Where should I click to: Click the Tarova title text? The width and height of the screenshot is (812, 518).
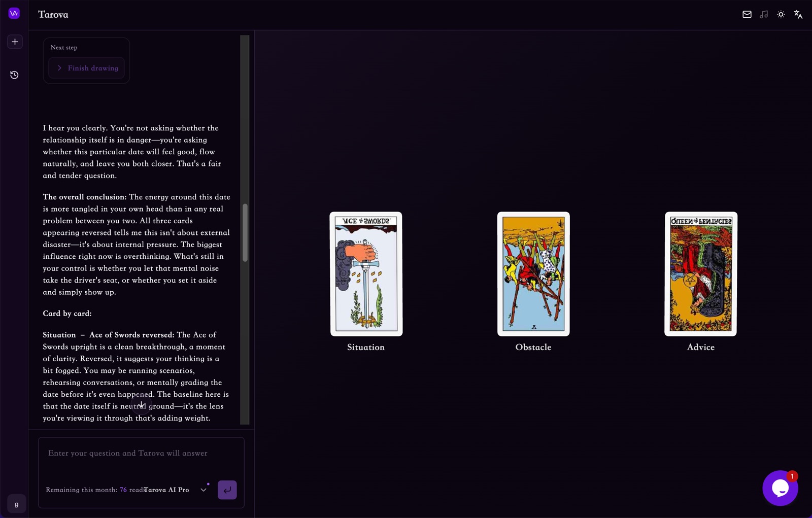click(x=53, y=15)
